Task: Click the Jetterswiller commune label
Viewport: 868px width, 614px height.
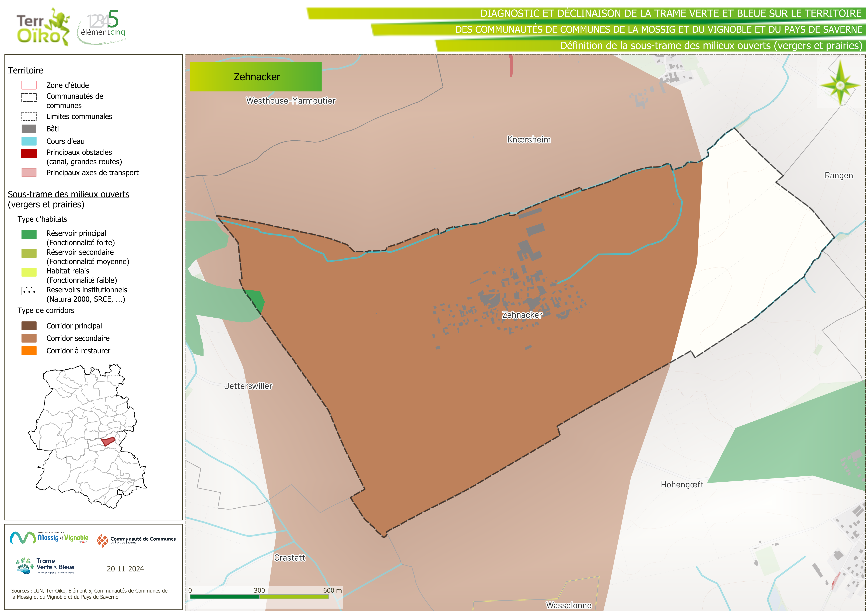Action: [248, 386]
